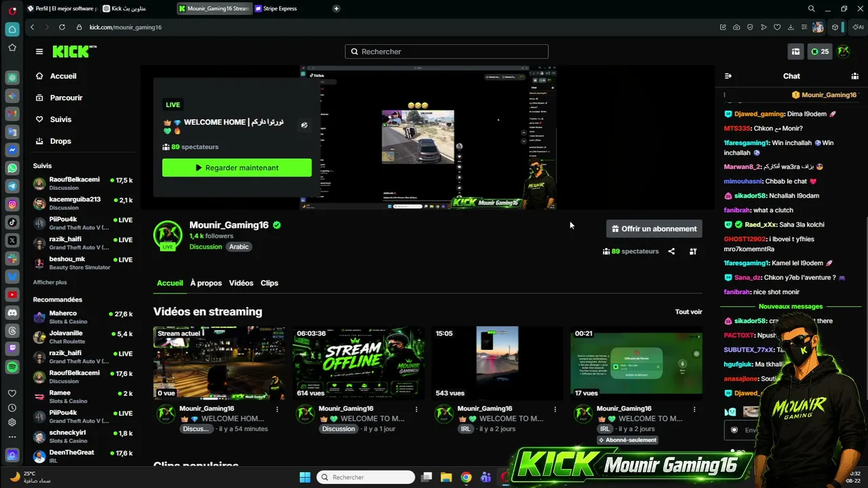Screen dimensions: 868x488
Task: Expand followed list with Afficher plus
Action: 50,282
